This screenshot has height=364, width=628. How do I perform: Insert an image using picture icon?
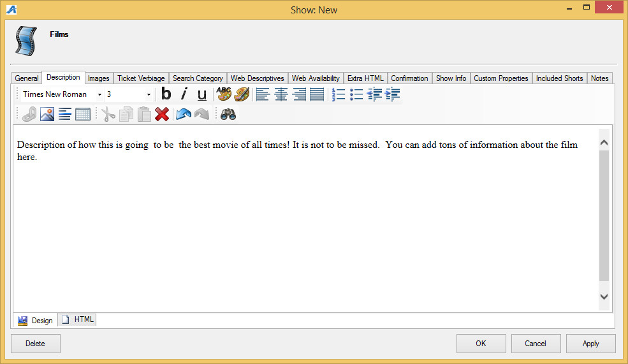[x=47, y=114]
